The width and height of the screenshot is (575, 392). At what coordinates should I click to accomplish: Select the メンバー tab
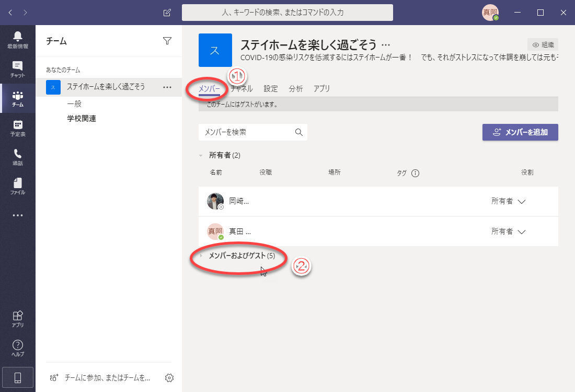coord(209,89)
